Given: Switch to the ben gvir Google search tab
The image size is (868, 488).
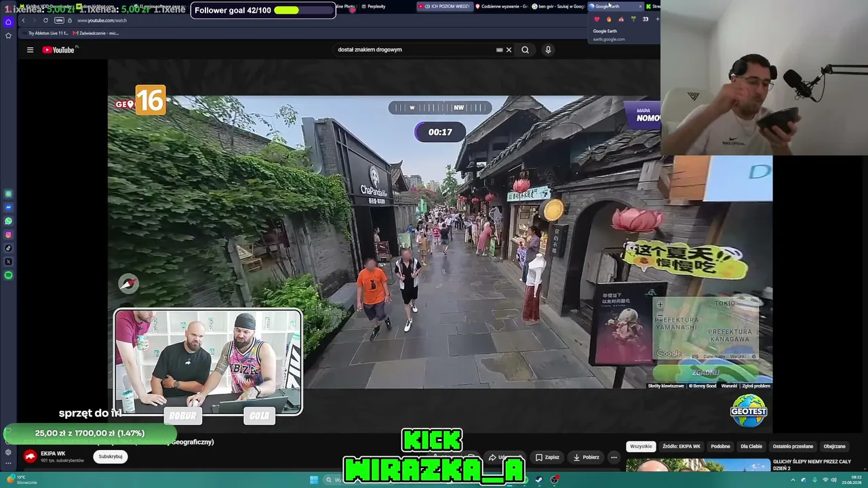Looking at the screenshot, I should pyautogui.click(x=558, y=6).
